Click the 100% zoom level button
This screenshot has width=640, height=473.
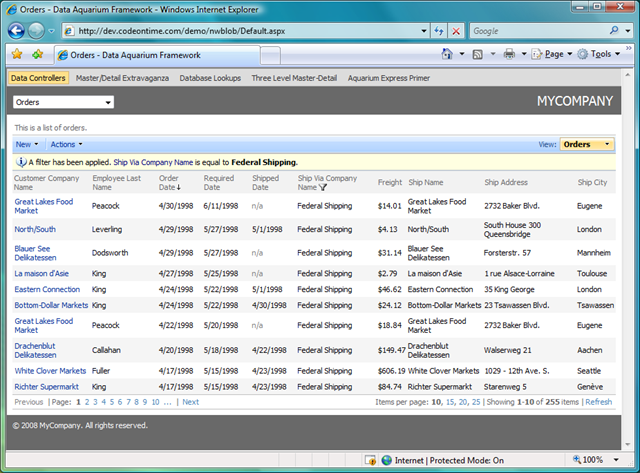point(588,460)
